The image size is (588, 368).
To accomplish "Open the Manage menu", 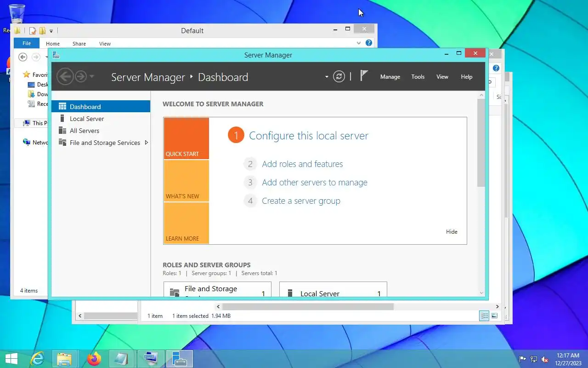I will coord(390,77).
